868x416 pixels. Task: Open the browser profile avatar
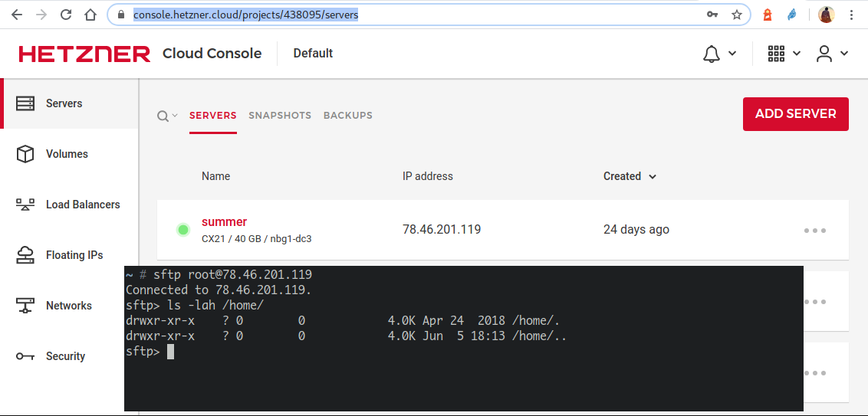pyautogui.click(x=826, y=15)
